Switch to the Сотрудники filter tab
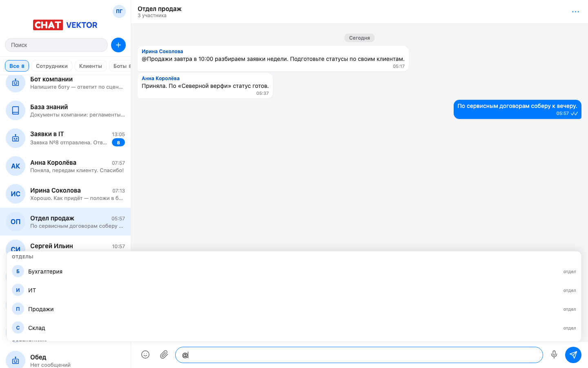This screenshot has width=588, height=368. click(52, 66)
